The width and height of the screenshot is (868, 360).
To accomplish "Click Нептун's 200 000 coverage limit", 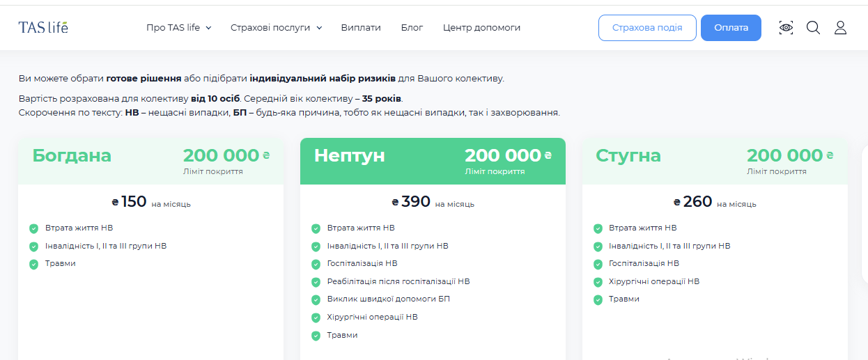I will click(x=508, y=155).
